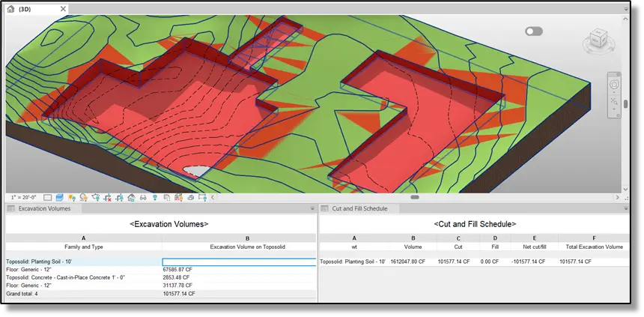Click the Family and Type column header
The height and width of the screenshot is (317, 644).
[x=83, y=246]
